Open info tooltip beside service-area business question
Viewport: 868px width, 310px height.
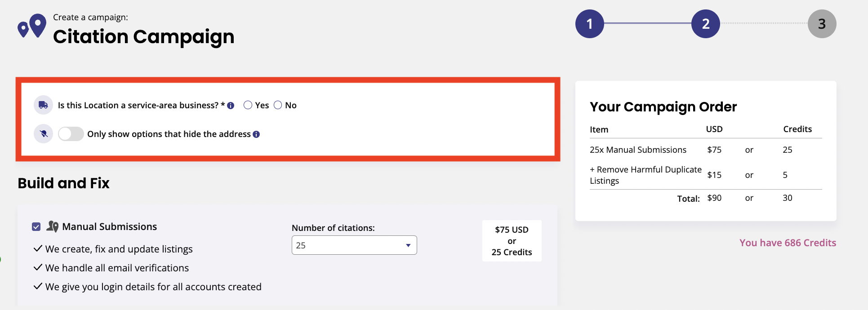[x=231, y=106]
